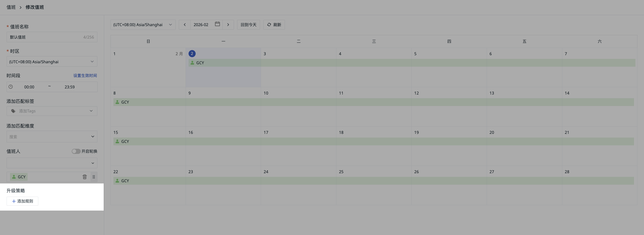
Task: Delete GCY from duty person list
Action: pos(84,177)
